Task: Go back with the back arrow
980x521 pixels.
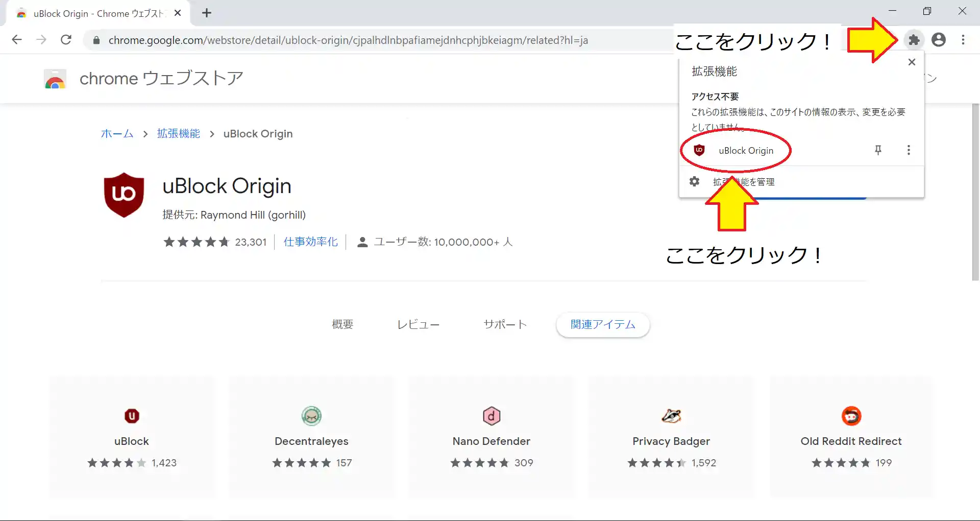Action: point(17,40)
